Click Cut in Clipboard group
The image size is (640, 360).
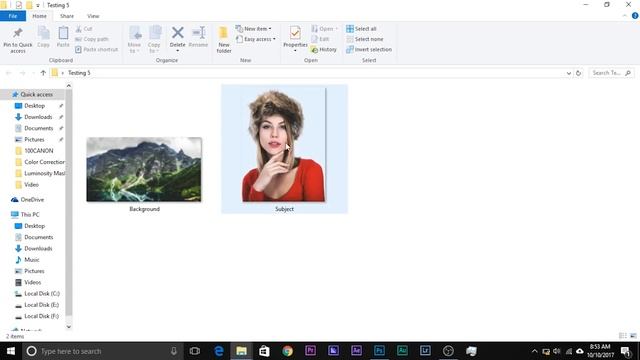click(84, 29)
